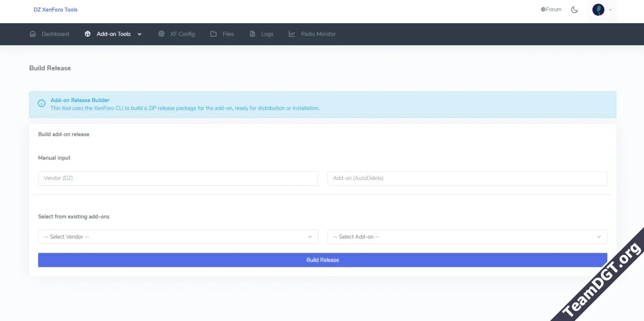The height and width of the screenshot is (321, 644).
Task: Focus the Vendor (DZ) text field
Action: pyautogui.click(x=178, y=178)
